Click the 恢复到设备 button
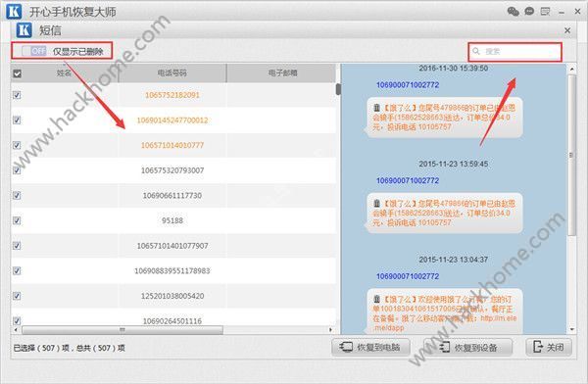The height and width of the screenshot is (384, 588). (468, 347)
